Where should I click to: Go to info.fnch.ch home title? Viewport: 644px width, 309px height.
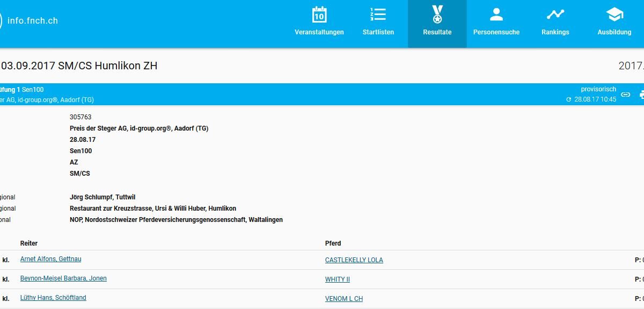click(x=32, y=21)
